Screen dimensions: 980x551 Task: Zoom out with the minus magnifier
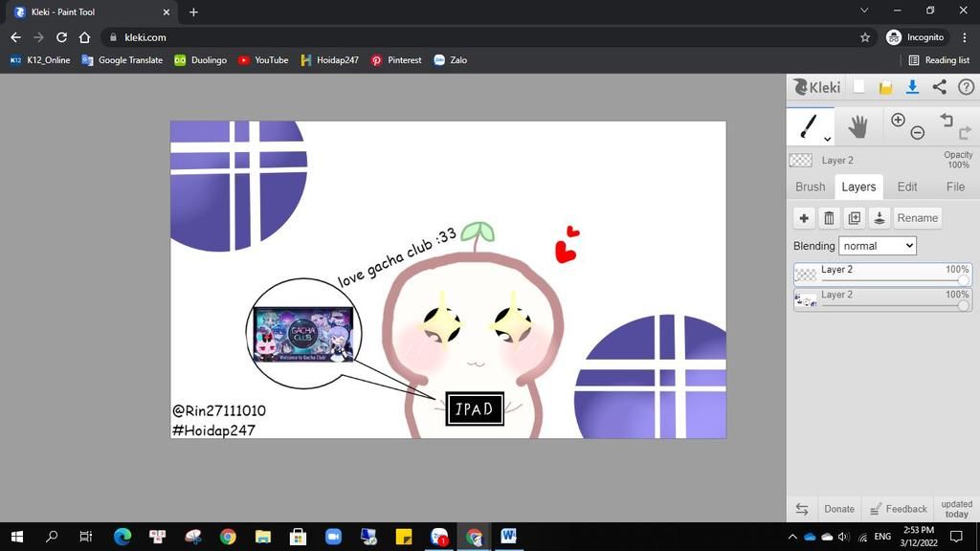tap(917, 132)
